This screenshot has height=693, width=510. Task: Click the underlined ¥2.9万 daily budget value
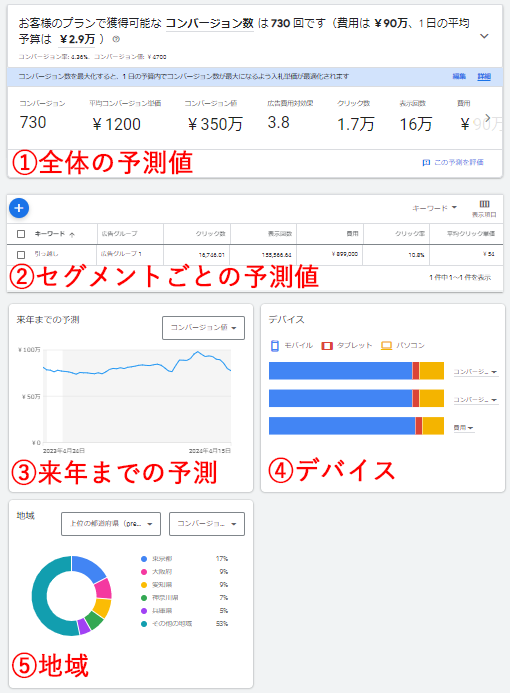[77, 39]
